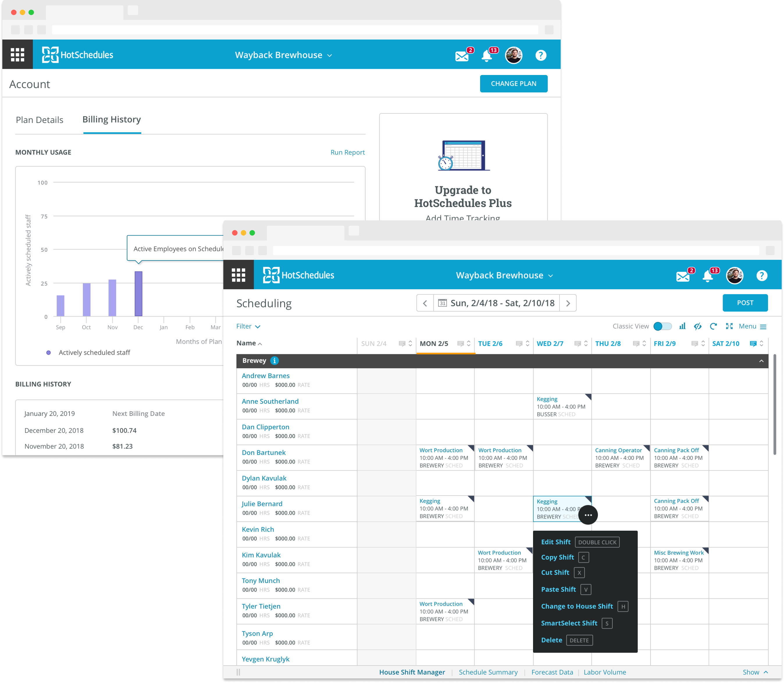This screenshot has width=784, height=683.
Task: Select Copy Shift in the context menu
Action: (557, 557)
